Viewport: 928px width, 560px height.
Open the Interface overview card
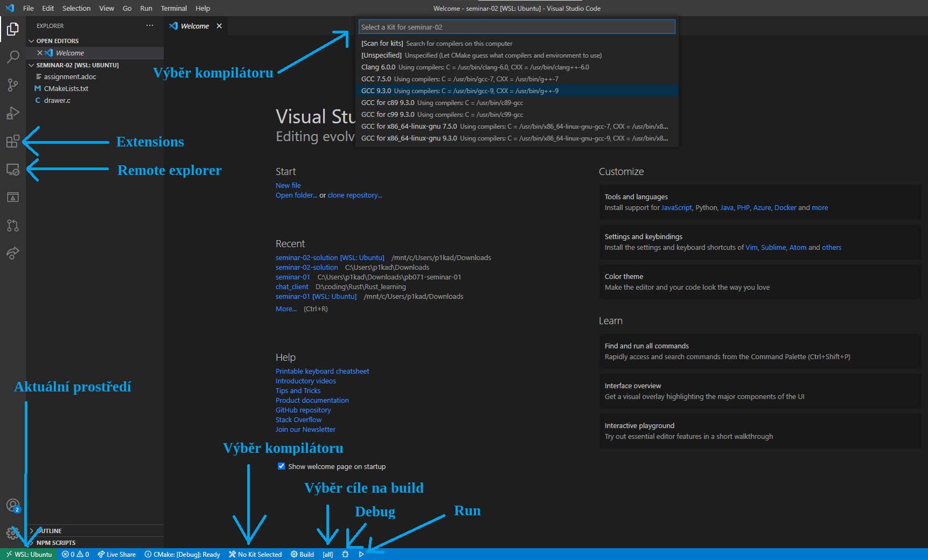click(x=760, y=391)
